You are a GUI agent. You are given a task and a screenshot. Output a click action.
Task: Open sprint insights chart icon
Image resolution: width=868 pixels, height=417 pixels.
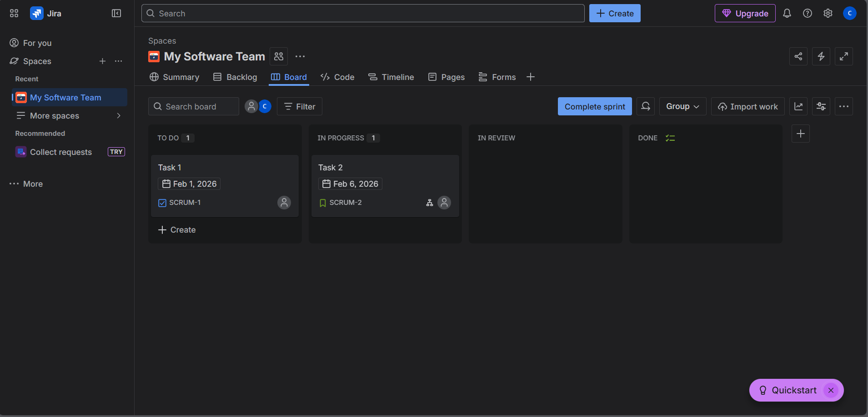[798, 106]
